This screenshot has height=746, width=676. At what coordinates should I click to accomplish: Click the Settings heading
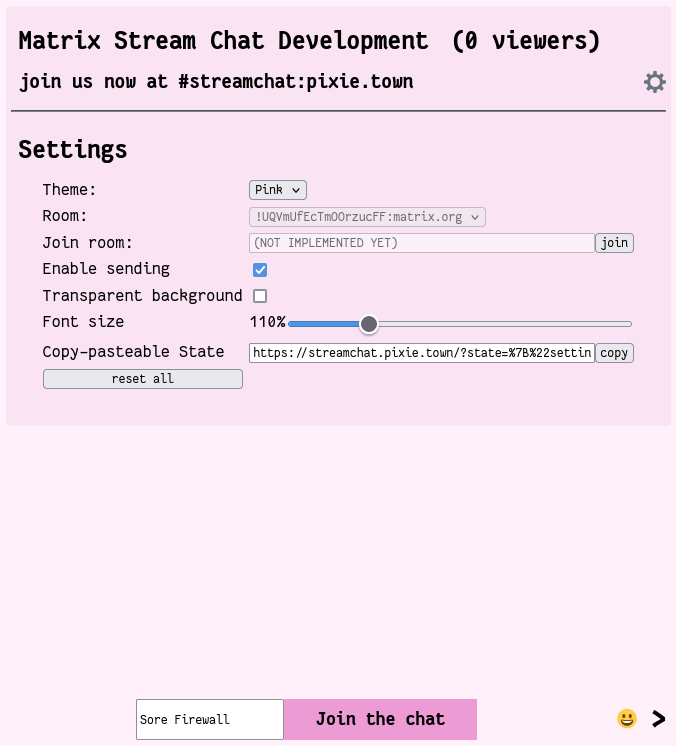pyautogui.click(x=73, y=150)
